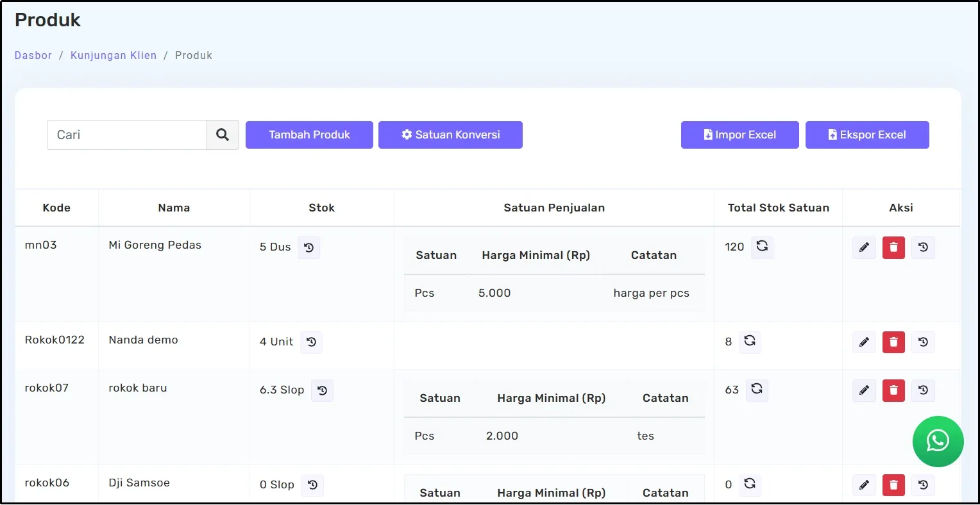View action history for Mi Goreng Pedas
The image size is (980, 505).
click(x=924, y=247)
